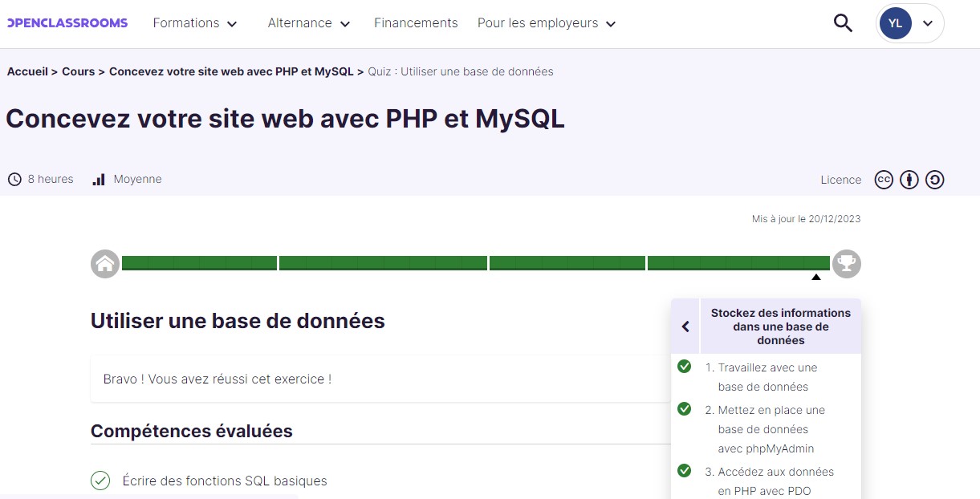Image resolution: width=980 pixels, height=499 pixels.
Task: Click green checkmark beside PDO chapter
Action: pos(685,471)
